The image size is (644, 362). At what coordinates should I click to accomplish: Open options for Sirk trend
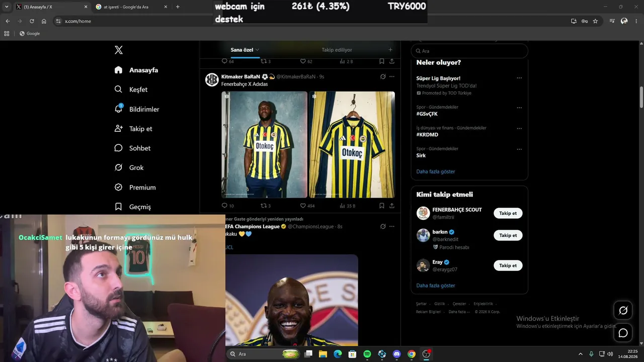point(519,149)
